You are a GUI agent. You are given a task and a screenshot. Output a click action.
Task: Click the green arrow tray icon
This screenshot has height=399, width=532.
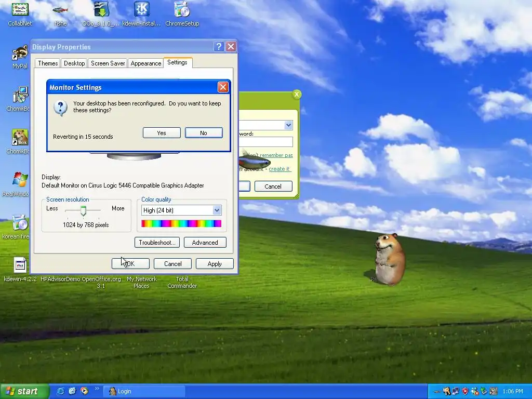click(x=484, y=391)
